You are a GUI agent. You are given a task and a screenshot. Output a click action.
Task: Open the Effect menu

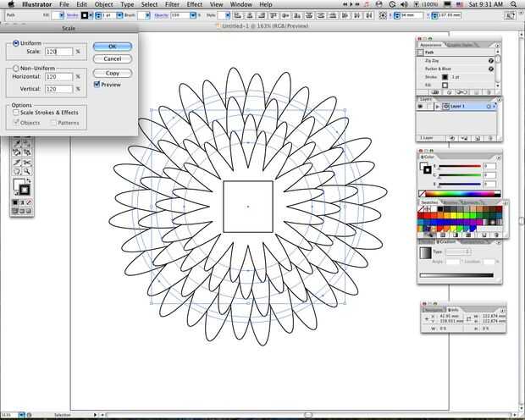point(195,4)
